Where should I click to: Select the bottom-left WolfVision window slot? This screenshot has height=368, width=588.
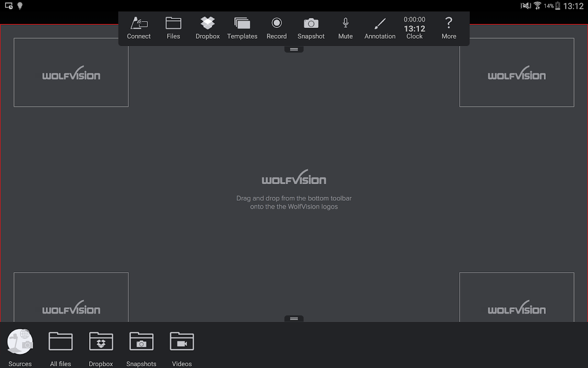click(x=71, y=297)
